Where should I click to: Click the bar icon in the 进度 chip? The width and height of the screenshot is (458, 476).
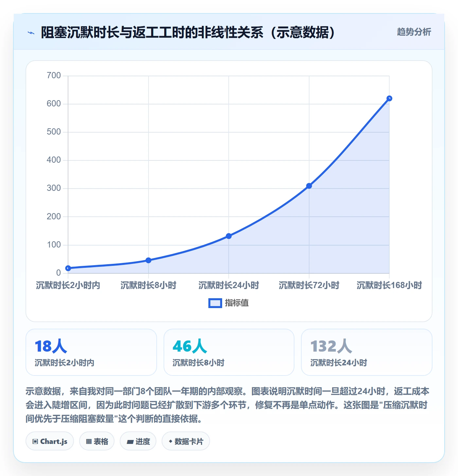(x=130, y=442)
